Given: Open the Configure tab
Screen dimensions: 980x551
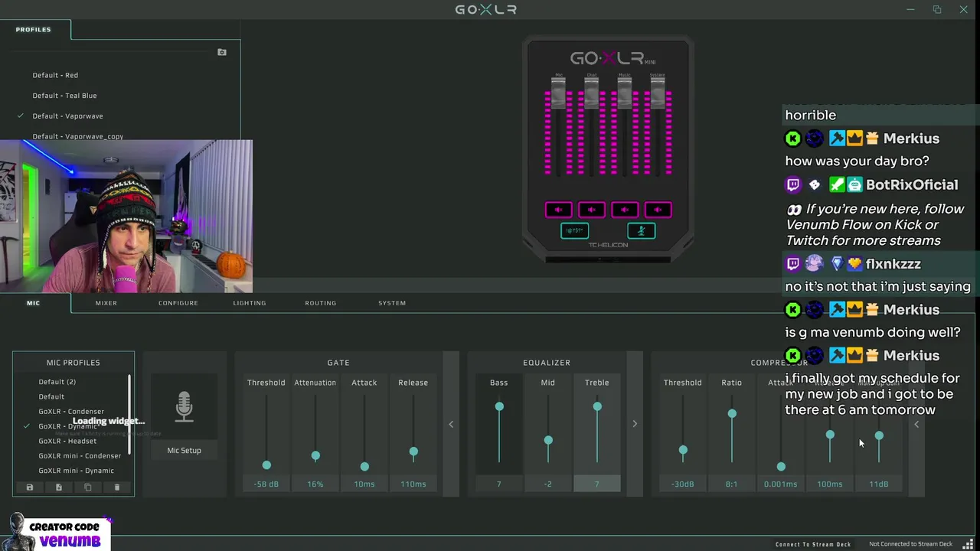Looking at the screenshot, I should (x=178, y=303).
